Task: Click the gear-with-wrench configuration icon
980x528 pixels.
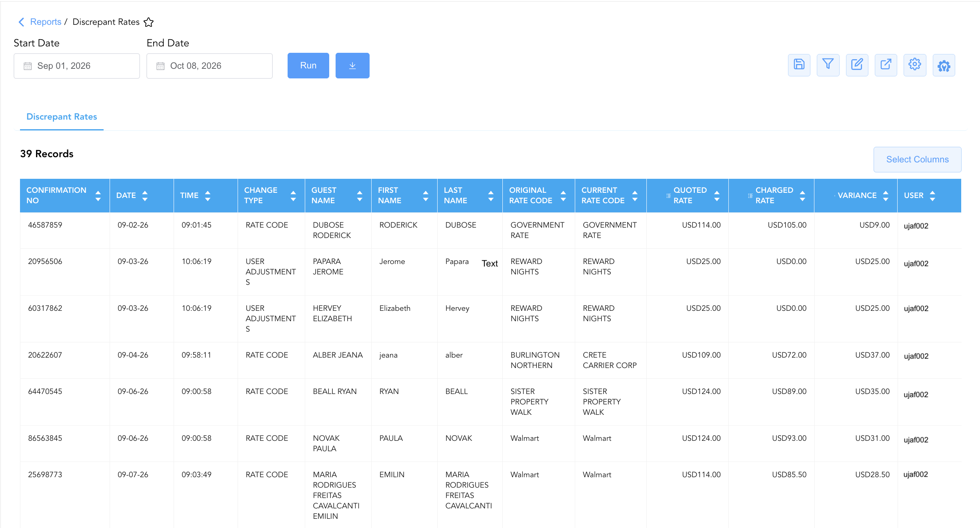Action: pyautogui.click(x=944, y=65)
